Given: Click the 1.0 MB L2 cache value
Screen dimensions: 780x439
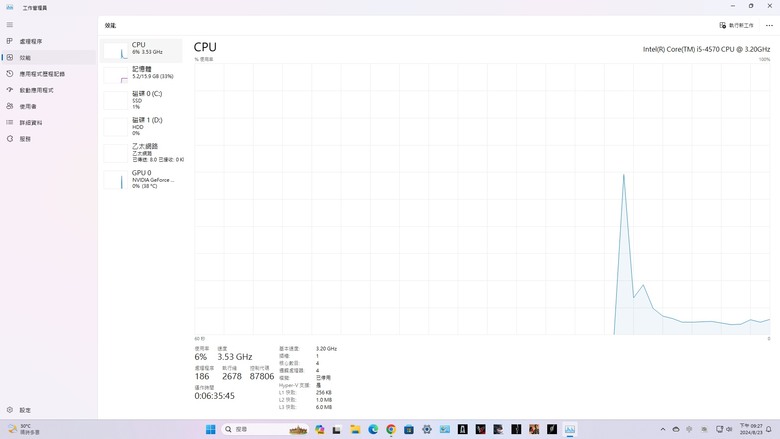Looking at the screenshot, I should pos(324,400).
